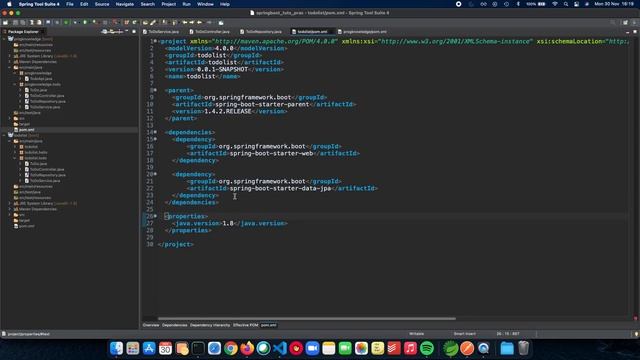Click the toolbar search magnifier icon
This screenshot has height=360, width=640.
coord(613,22)
